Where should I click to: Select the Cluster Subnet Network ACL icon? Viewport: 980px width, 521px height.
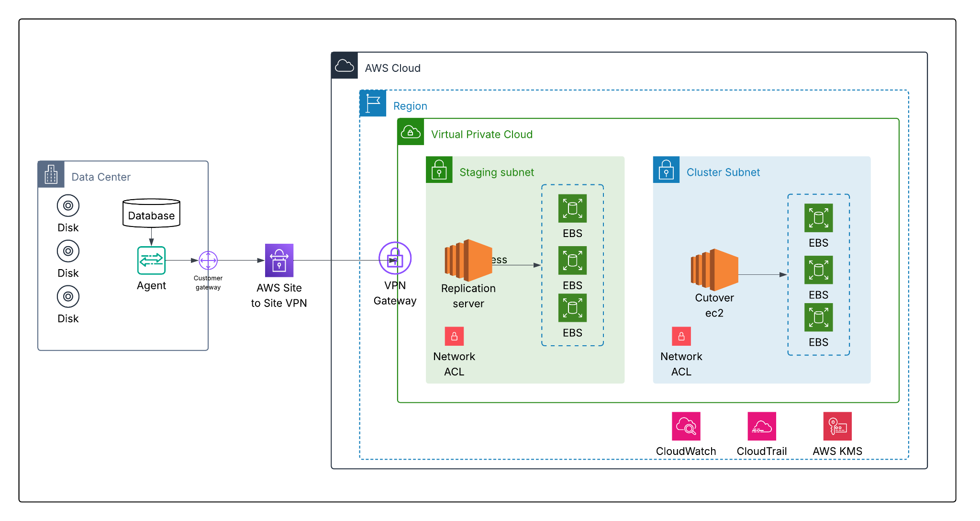coord(681,336)
